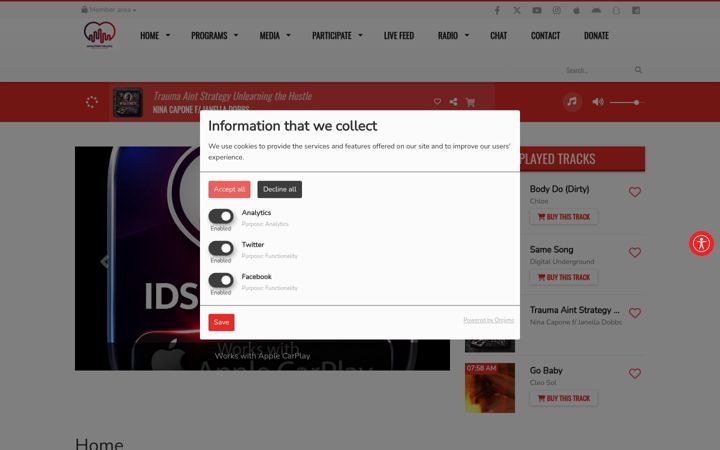
Task: Open the HOME menu item
Action: [149, 35]
